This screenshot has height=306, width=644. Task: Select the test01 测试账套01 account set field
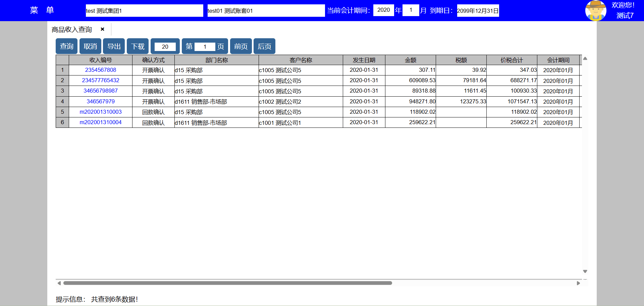coord(266,11)
